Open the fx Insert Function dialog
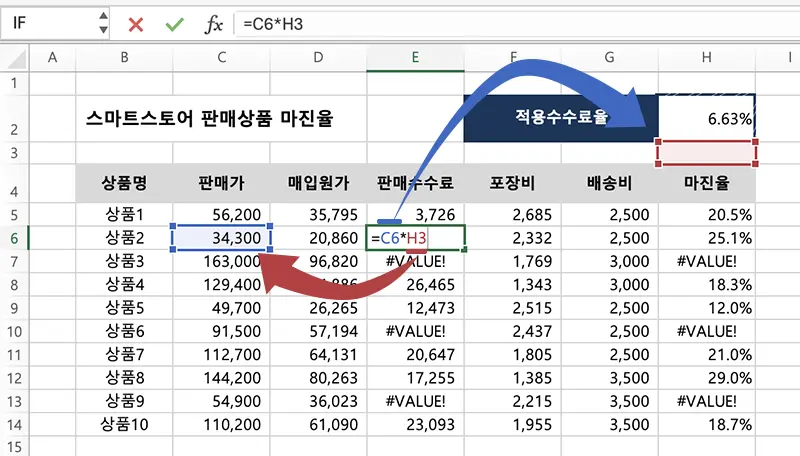This screenshot has width=800, height=456. point(214,24)
